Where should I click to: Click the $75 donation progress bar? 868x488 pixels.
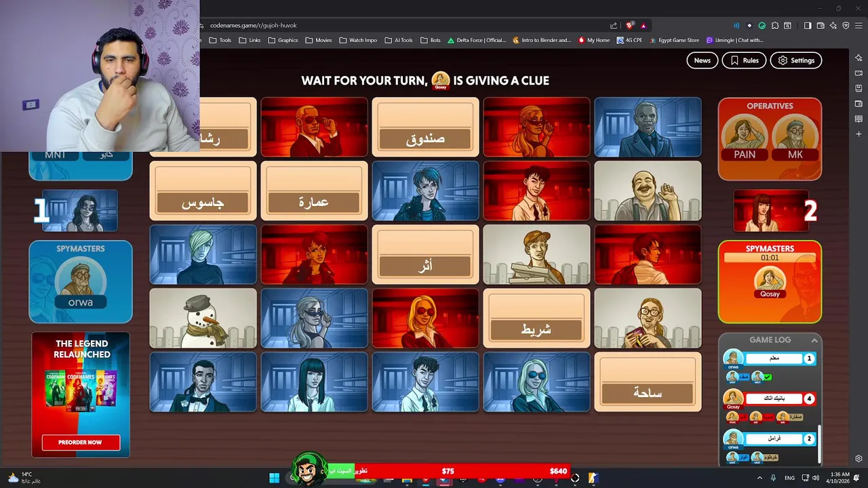[x=448, y=471]
